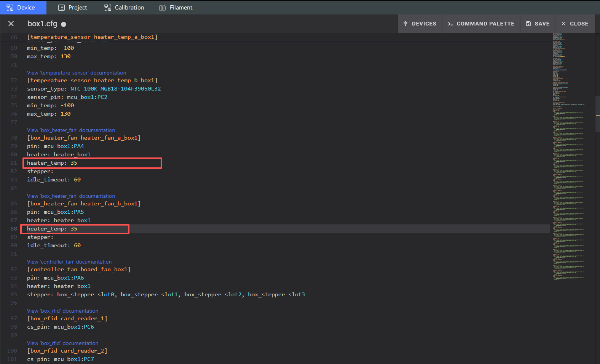Click the Filament spool icon

[163, 8]
